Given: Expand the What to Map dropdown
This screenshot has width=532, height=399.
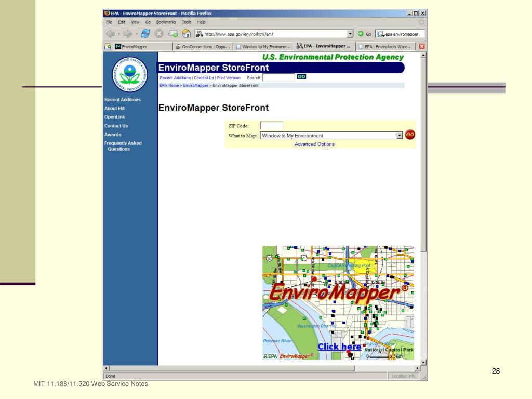Looking at the screenshot, I should pyautogui.click(x=400, y=136).
